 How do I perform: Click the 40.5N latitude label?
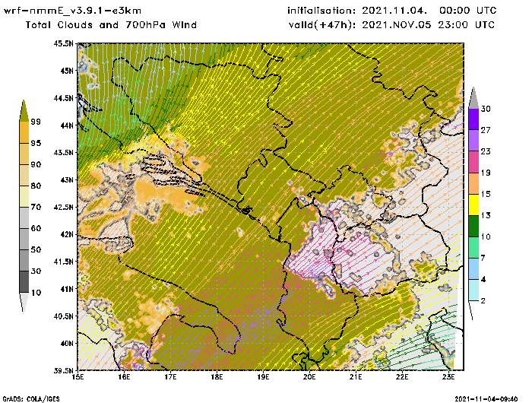63,316
